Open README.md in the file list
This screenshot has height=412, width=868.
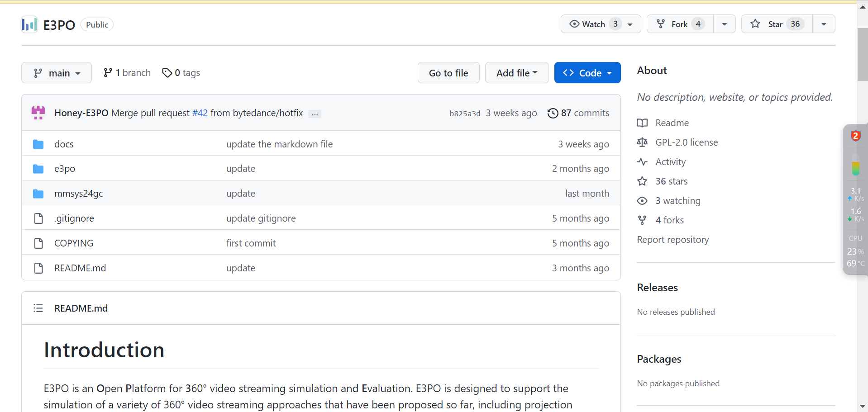[x=80, y=268]
